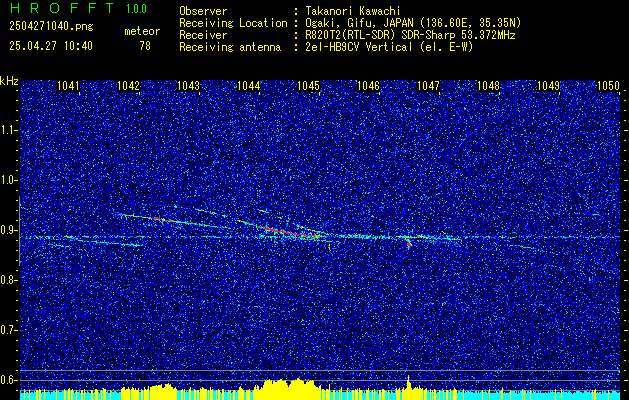The image size is (629, 400).
Task: Click frequency axis label 1.1
Action: point(8,130)
